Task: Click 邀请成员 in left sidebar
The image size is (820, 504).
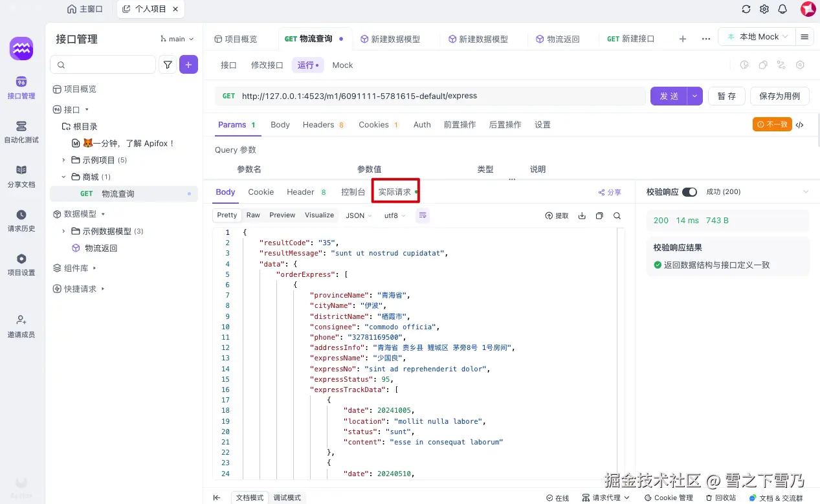Action: coord(21,326)
